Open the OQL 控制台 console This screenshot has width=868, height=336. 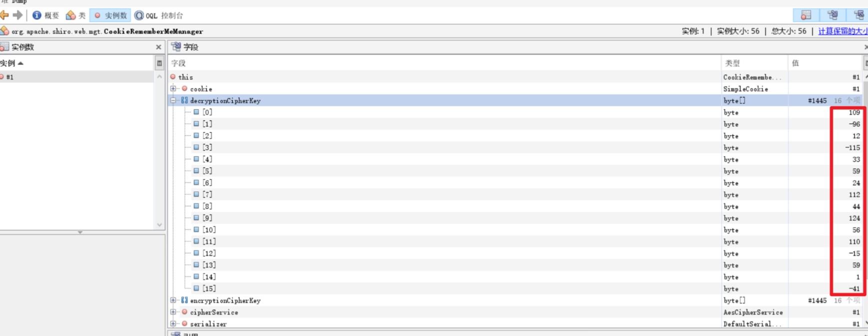[x=159, y=15]
